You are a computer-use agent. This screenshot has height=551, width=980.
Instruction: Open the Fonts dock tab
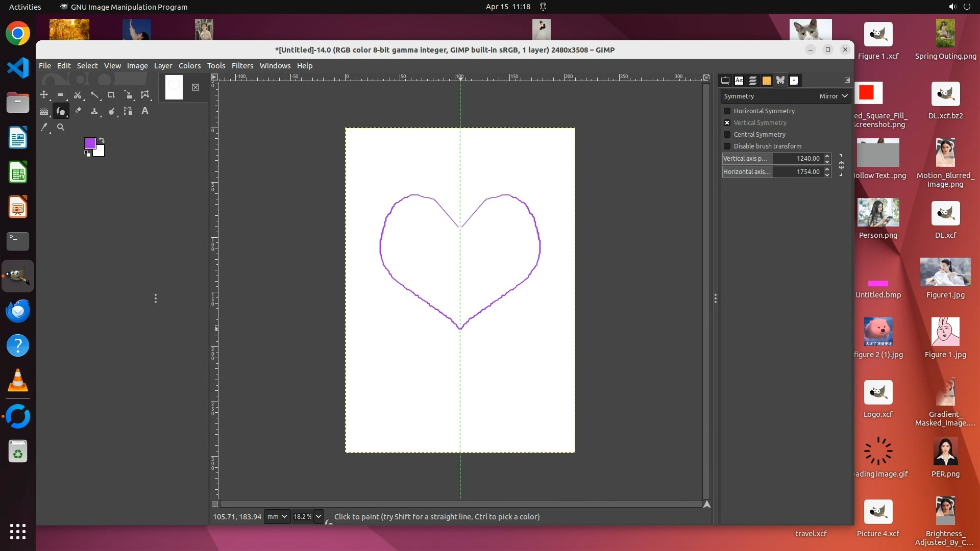click(x=739, y=81)
